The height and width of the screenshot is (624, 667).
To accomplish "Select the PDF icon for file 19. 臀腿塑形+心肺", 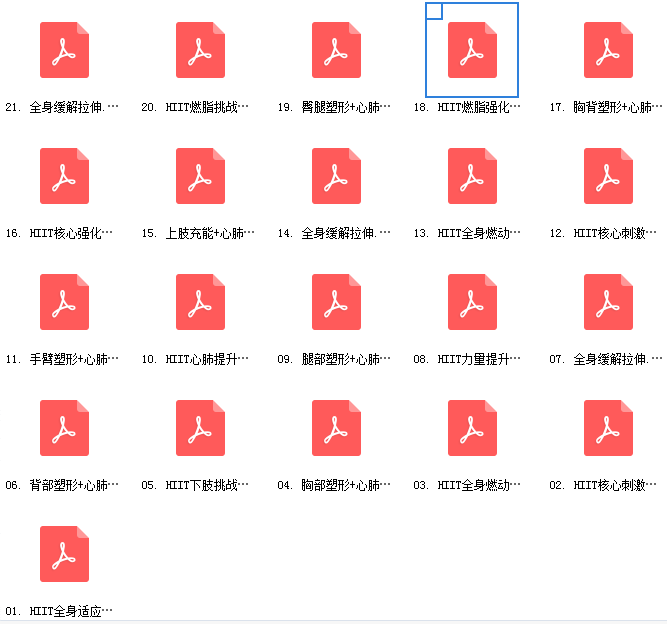I will [x=336, y=50].
